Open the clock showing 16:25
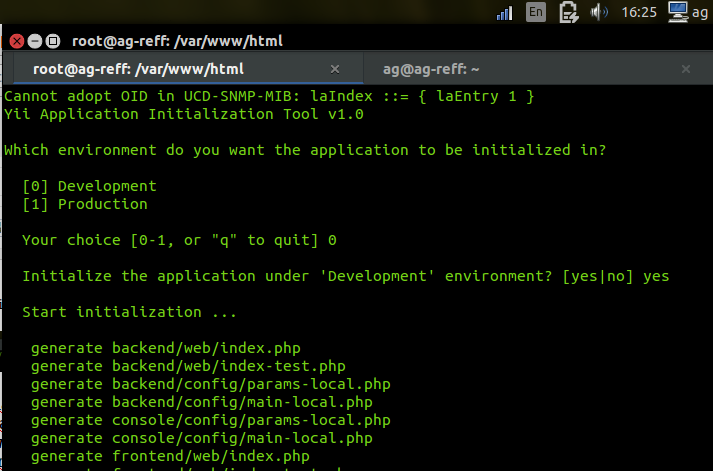Viewport: 713px width, 471px height. [x=639, y=12]
